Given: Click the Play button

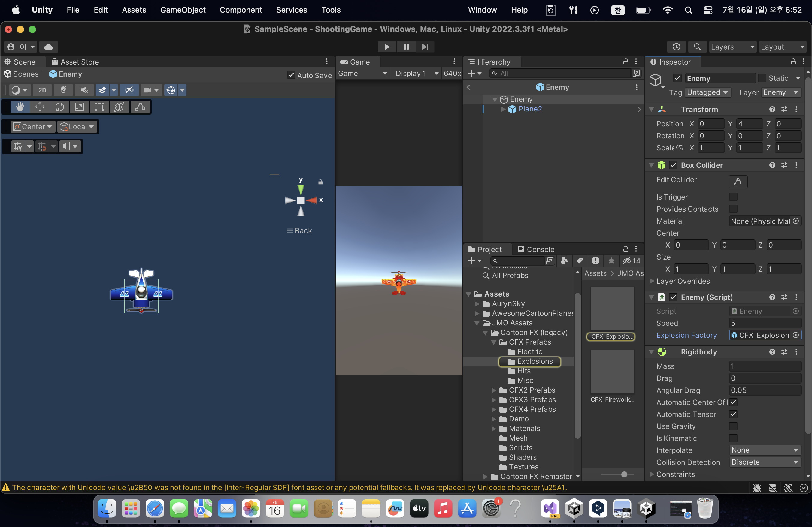Looking at the screenshot, I should point(386,47).
